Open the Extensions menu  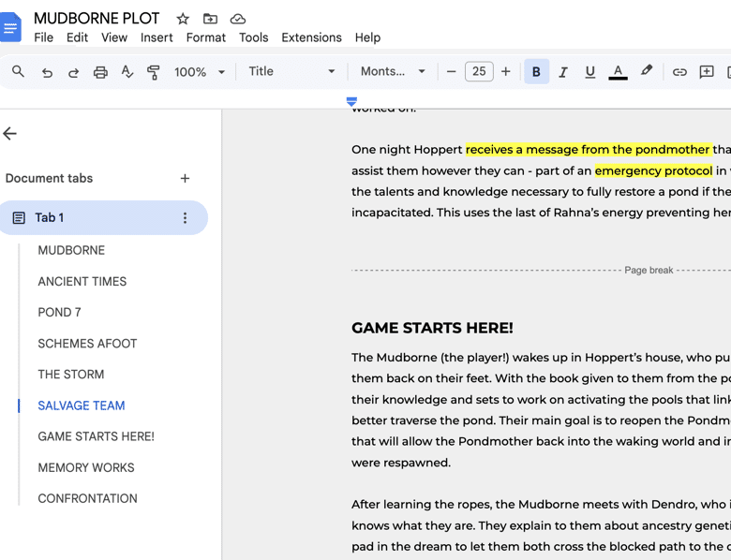(311, 37)
